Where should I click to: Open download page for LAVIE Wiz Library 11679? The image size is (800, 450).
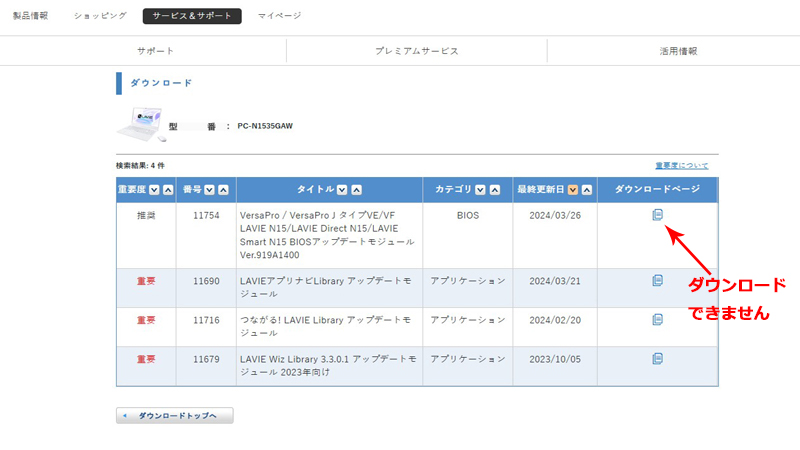[657, 359]
